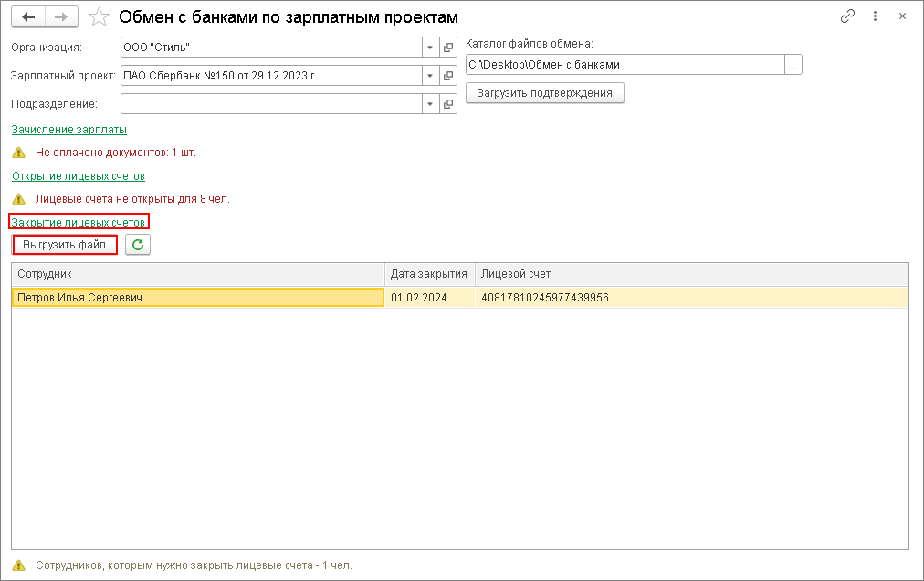Add form to favorites with star icon

click(100, 17)
